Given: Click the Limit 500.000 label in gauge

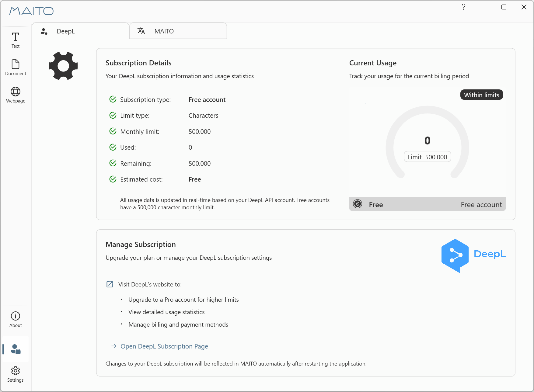Looking at the screenshot, I should [x=427, y=157].
